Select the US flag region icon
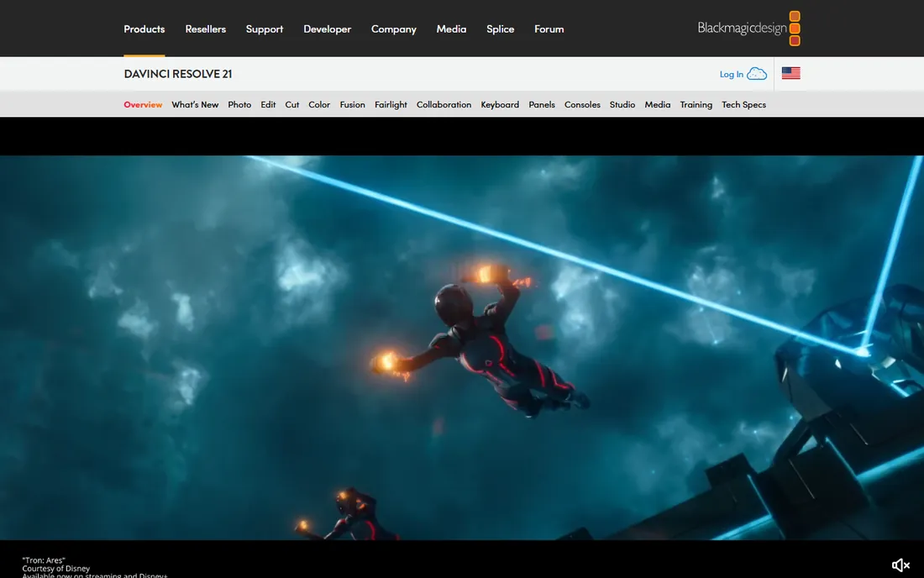This screenshot has height=578, width=924. (790, 73)
